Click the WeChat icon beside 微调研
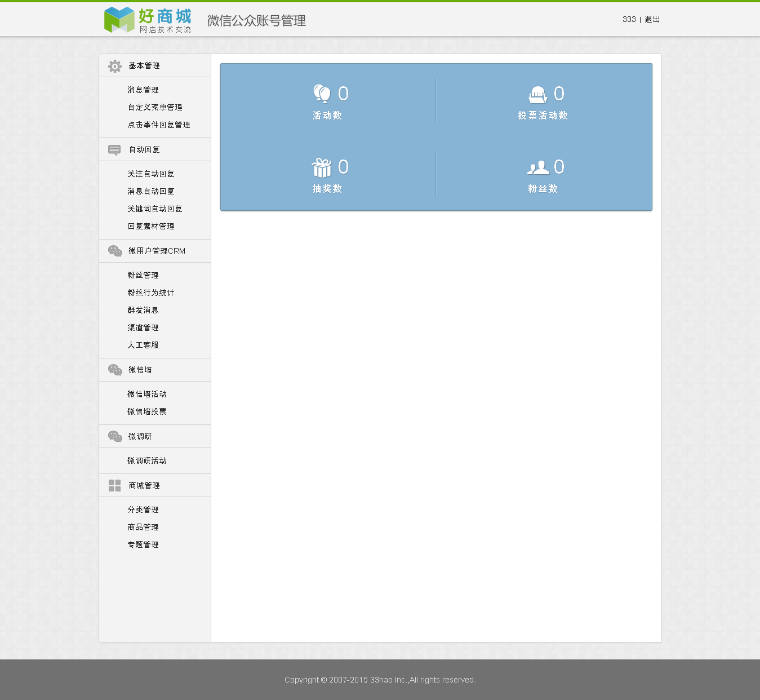760x700 pixels. tap(115, 436)
